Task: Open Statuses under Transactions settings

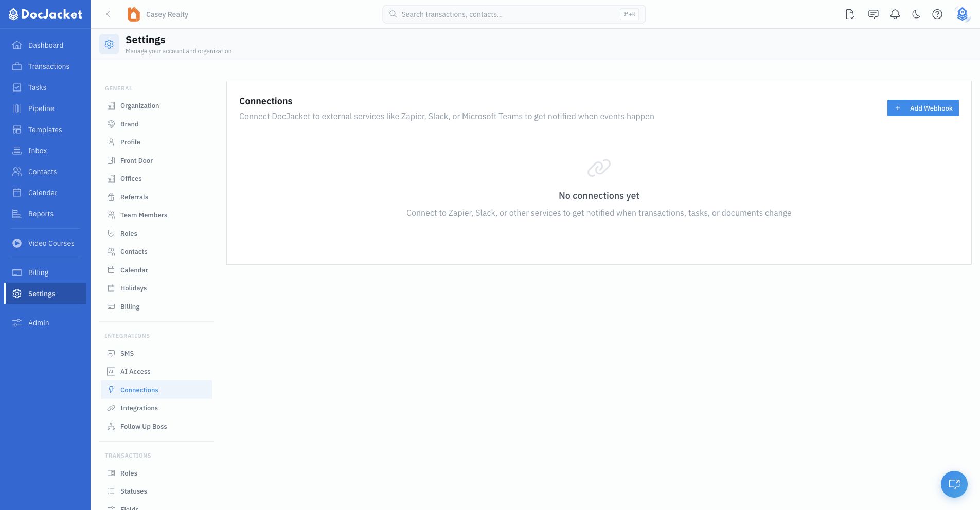Action: pyautogui.click(x=156, y=491)
